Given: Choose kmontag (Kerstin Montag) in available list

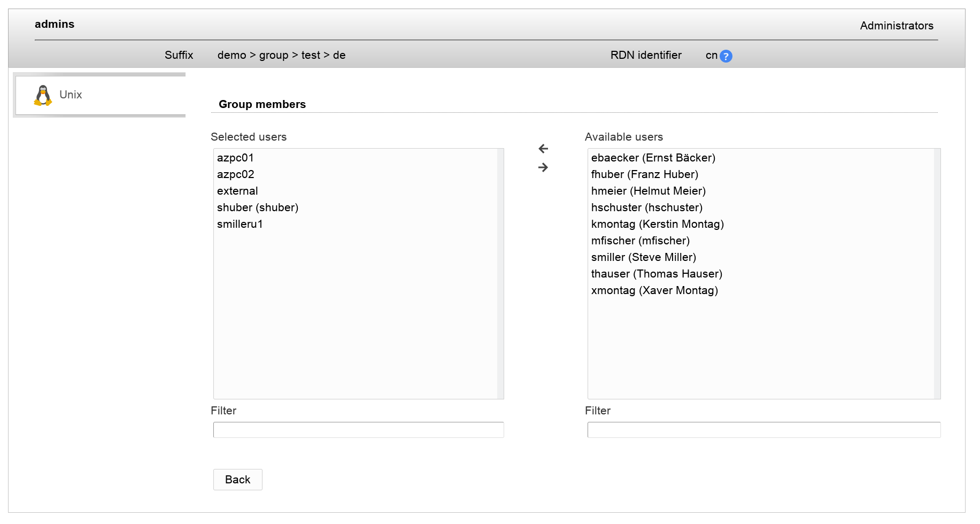Looking at the screenshot, I should tap(657, 224).
